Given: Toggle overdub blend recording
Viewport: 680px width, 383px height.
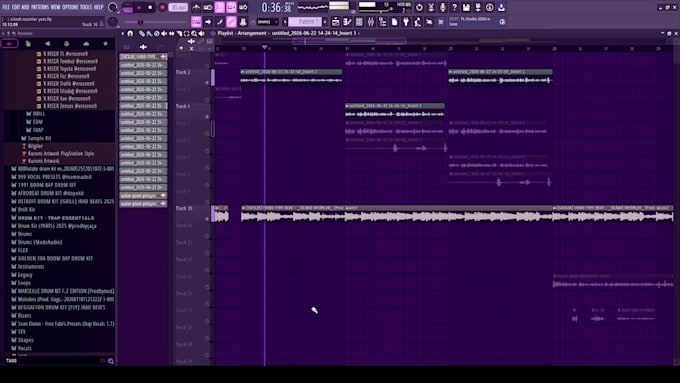Looking at the screenshot, I should point(232,7).
